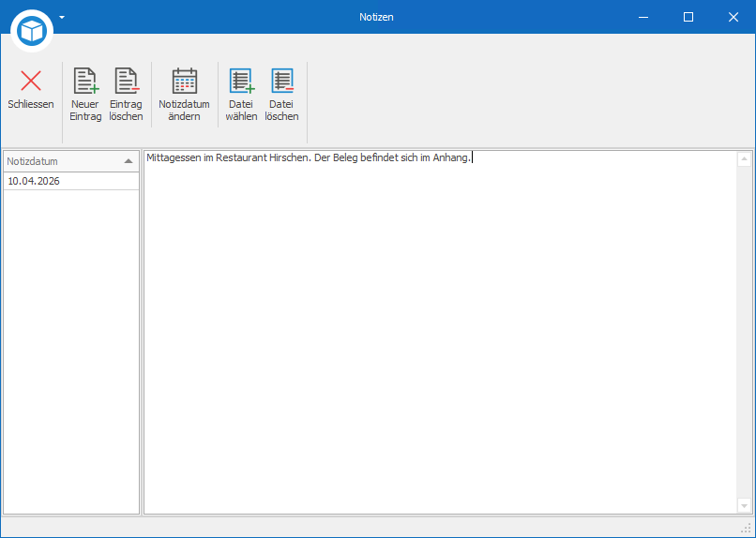The height and width of the screenshot is (538, 756).
Task: Close the Notizen window
Action: 733,17
